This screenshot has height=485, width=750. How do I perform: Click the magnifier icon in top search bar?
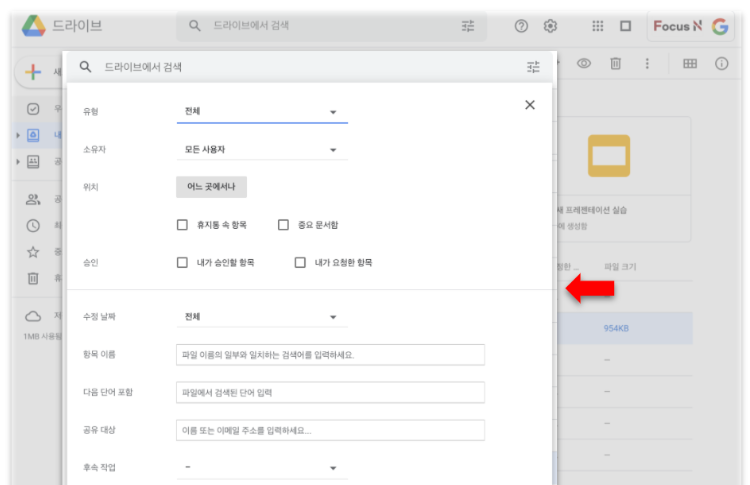pos(195,25)
